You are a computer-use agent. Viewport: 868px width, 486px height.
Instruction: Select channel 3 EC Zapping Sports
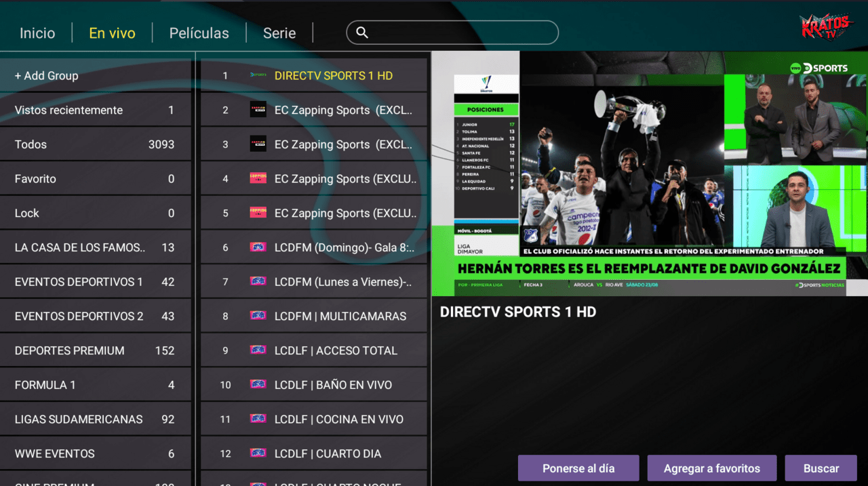coord(314,144)
